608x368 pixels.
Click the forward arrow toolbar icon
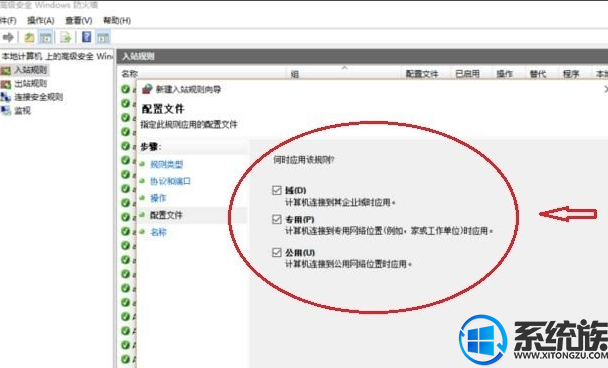(8, 37)
